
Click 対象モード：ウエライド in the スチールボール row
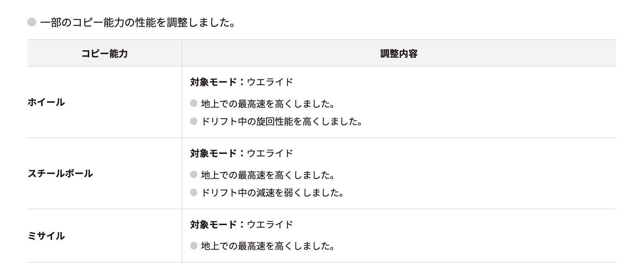pyautogui.click(x=241, y=153)
